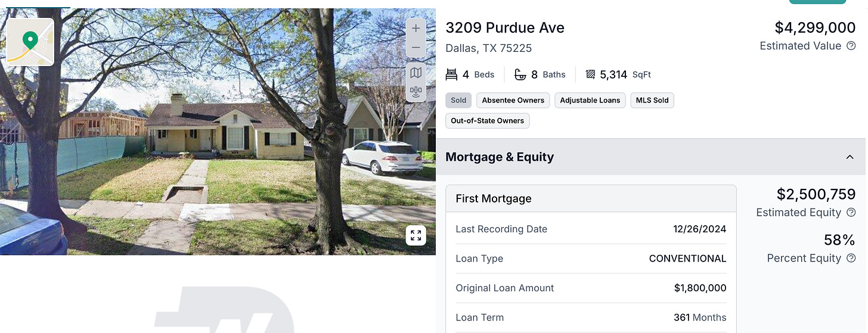Collapse the Mortgage & Equity section

(850, 157)
